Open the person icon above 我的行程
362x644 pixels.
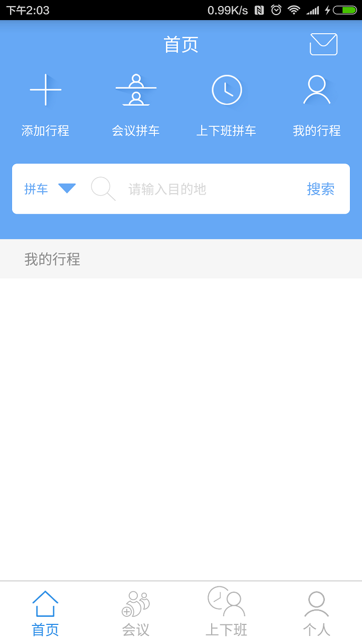[317, 90]
